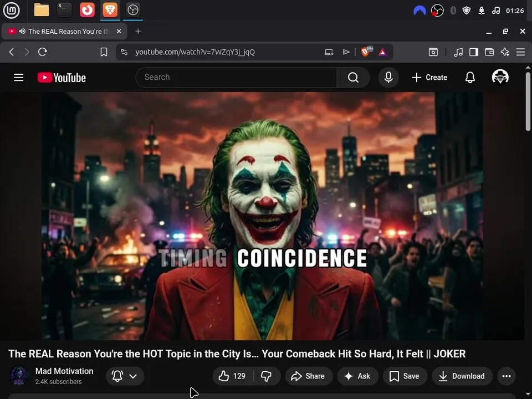Mute audio via tab speaker icon
The height and width of the screenshot is (399, 532).
(x=22, y=31)
